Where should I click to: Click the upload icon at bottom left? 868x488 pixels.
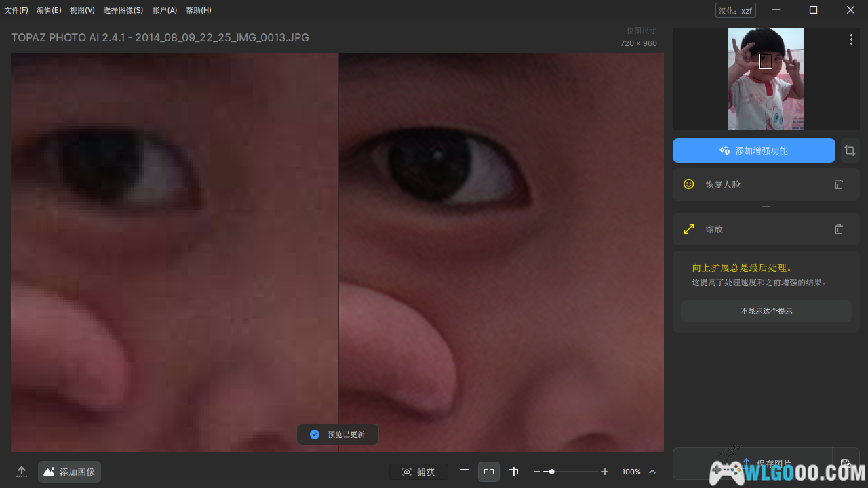pyautogui.click(x=22, y=472)
